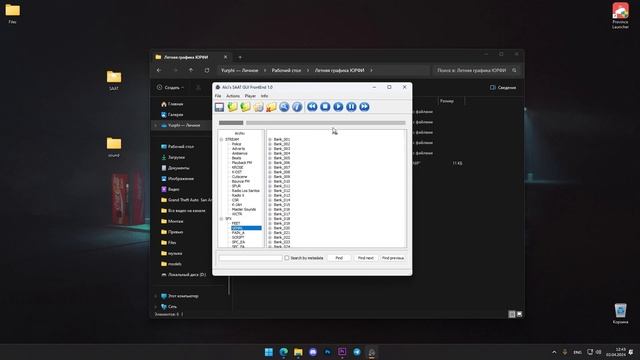Open Microsoft Edge from the taskbar
This screenshot has height=360, width=640.
(283, 352)
